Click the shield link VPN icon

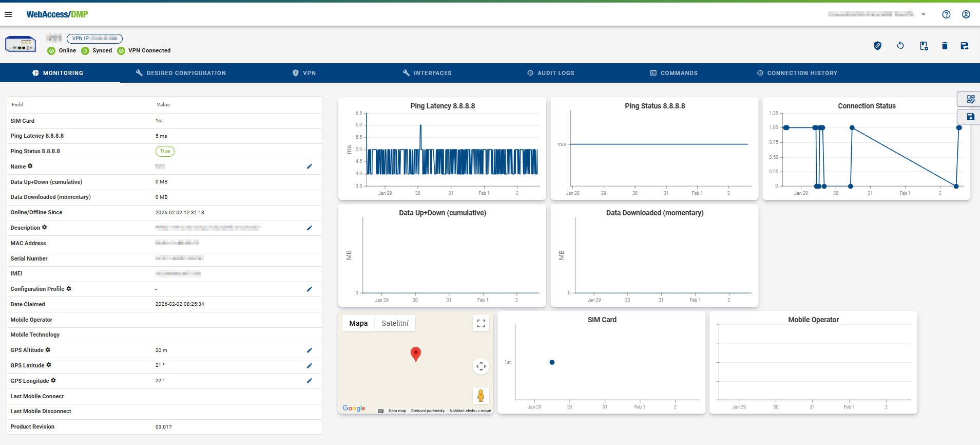pyautogui.click(x=878, y=46)
